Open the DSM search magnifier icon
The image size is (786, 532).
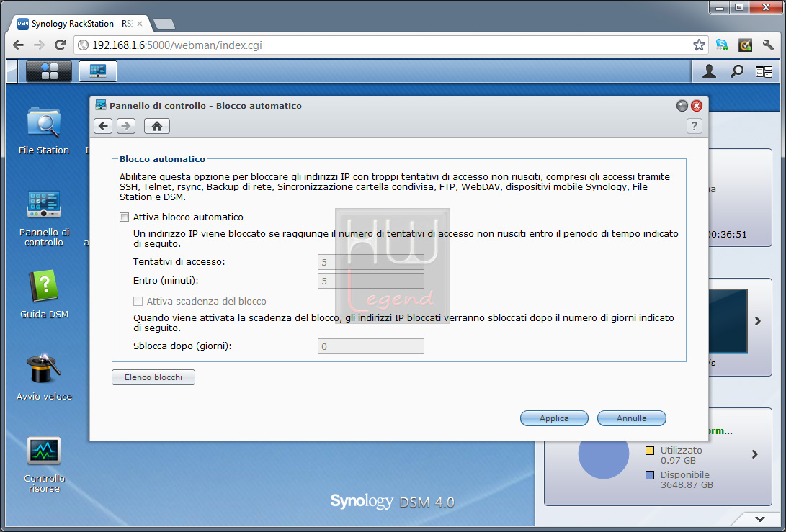click(736, 71)
